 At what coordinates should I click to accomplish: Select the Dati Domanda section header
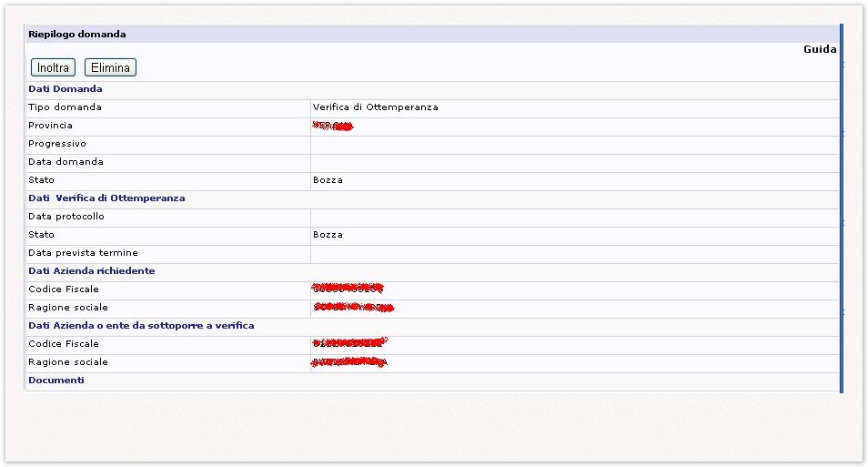(66, 89)
